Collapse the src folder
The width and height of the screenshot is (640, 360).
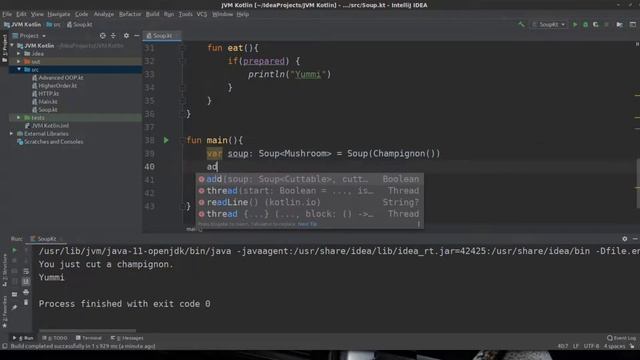point(18,69)
